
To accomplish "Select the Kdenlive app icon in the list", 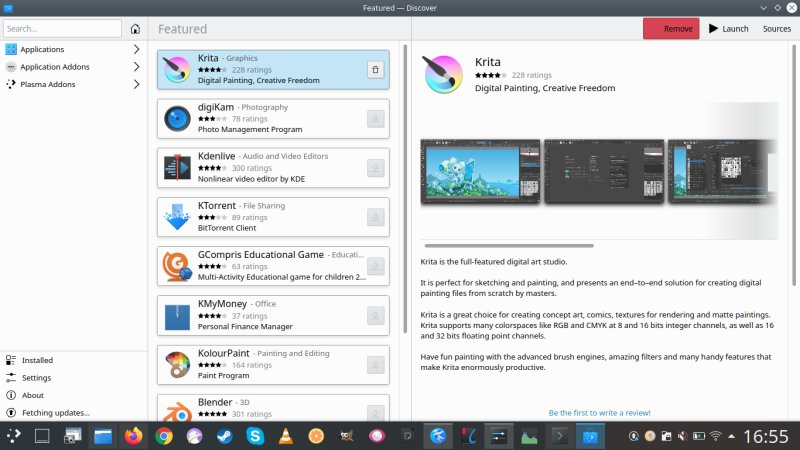I will (x=178, y=168).
